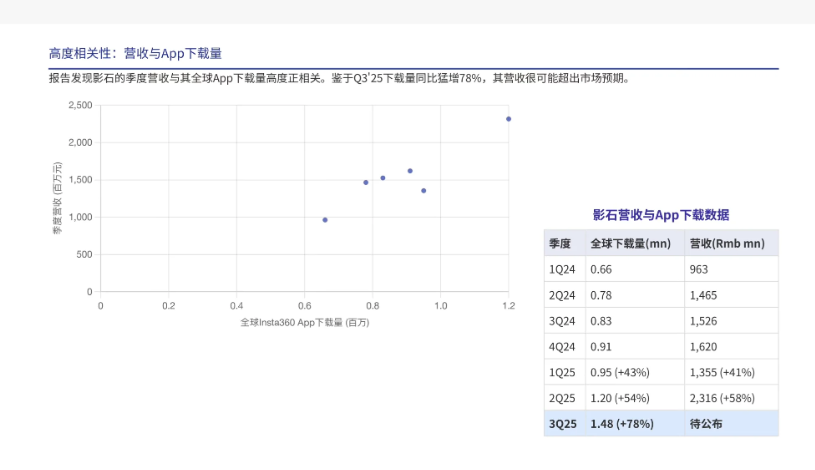
Task: Click the 1,500 y-axis tick label
Action: tap(80, 180)
